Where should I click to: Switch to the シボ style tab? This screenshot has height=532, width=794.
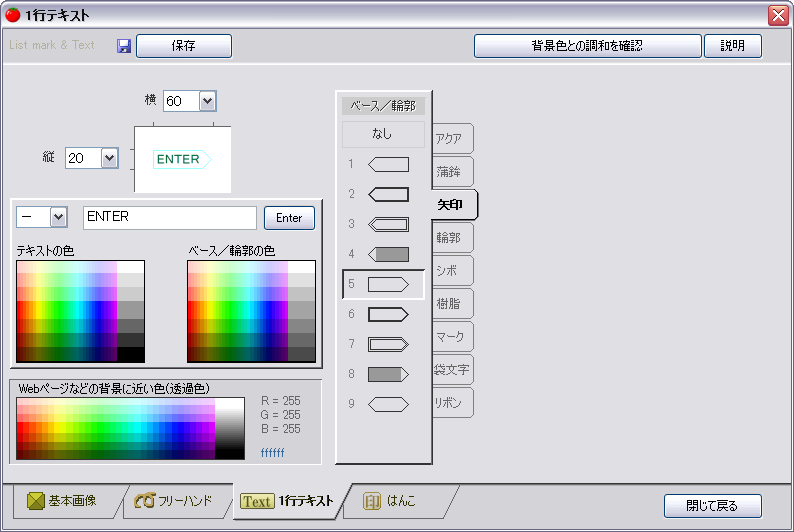[453, 270]
